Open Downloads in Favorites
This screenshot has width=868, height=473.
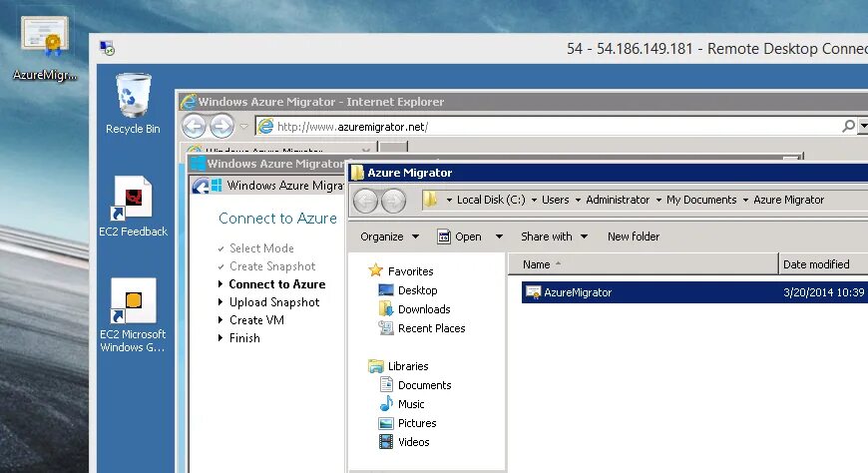click(415, 309)
